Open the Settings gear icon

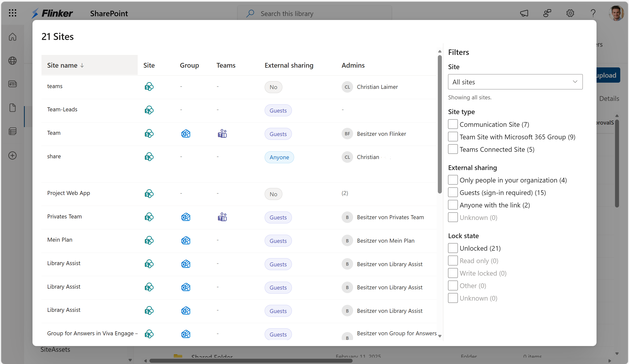(x=570, y=13)
